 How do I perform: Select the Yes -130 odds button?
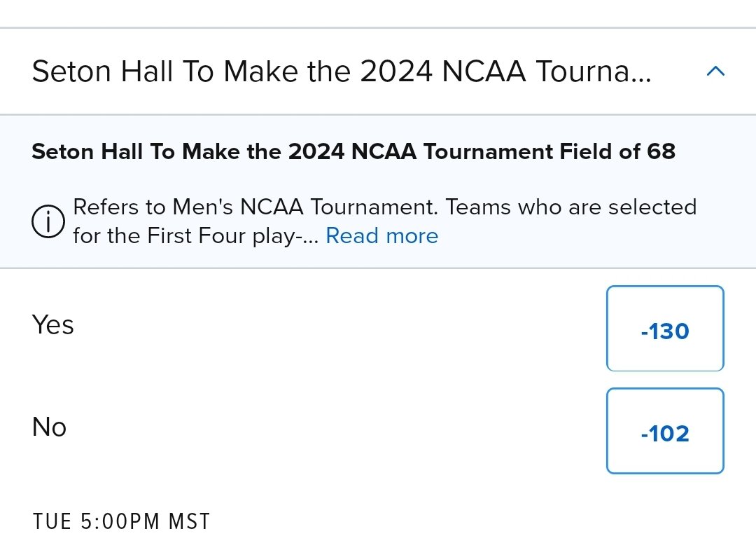point(664,329)
